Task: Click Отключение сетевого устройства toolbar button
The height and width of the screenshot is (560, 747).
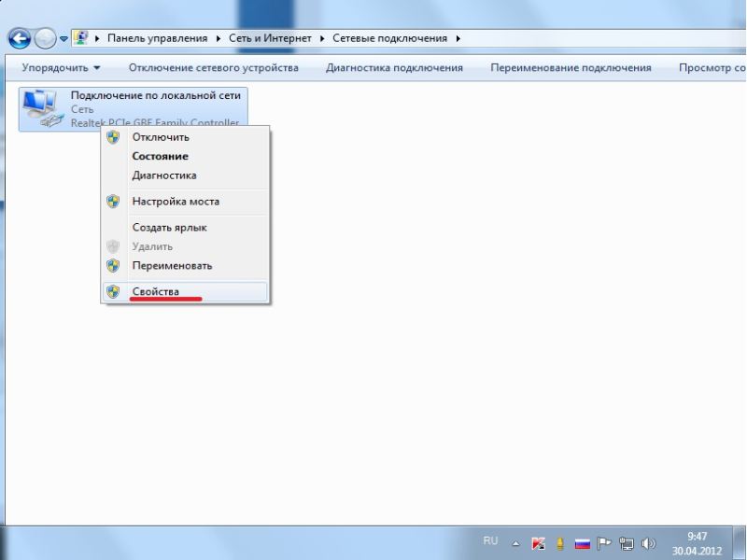Action: (214, 68)
